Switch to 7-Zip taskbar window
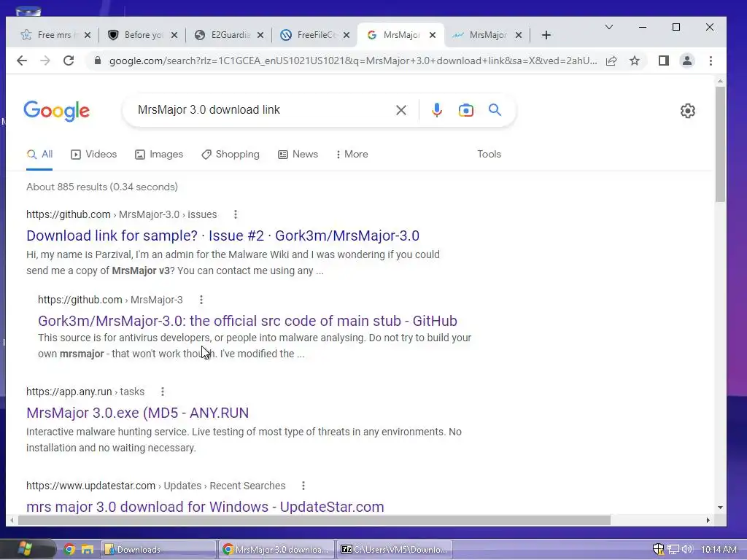Screen dimensions: 747x560 pyautogui.click(x=395, y=550)
